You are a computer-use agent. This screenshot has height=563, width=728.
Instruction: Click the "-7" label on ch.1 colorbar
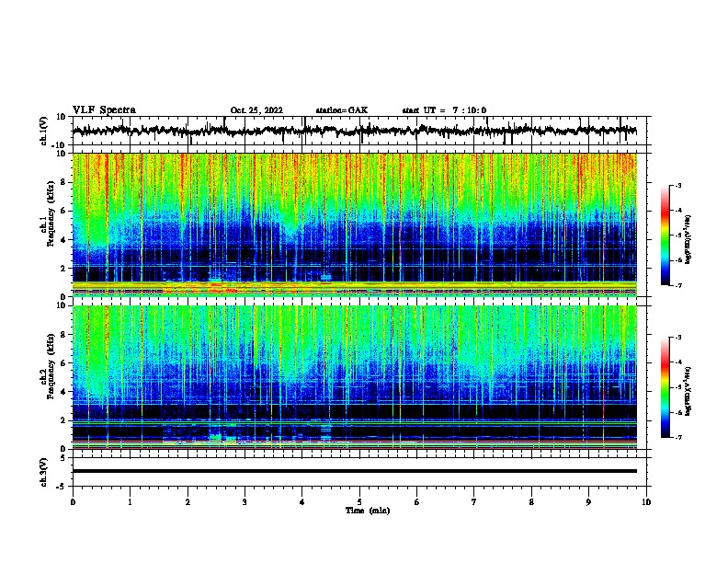(x=677, y=286)
